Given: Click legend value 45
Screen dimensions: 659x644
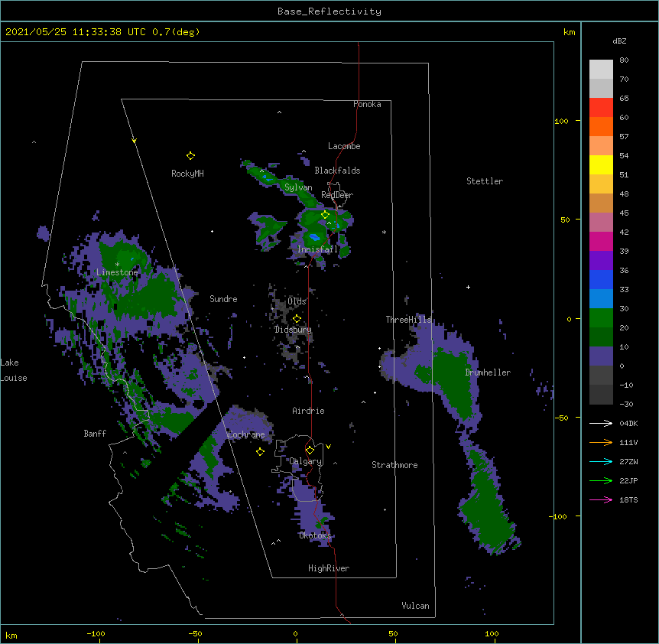Looking at the screenshot, I should click(x=624, y=213).
